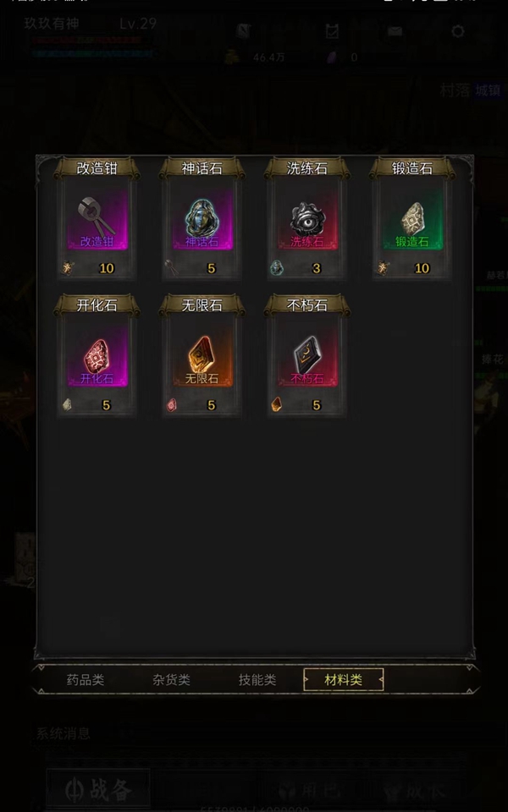The image size is (508, 812).
Task: Open the mail envelope icon
Action: click(395, 31)
